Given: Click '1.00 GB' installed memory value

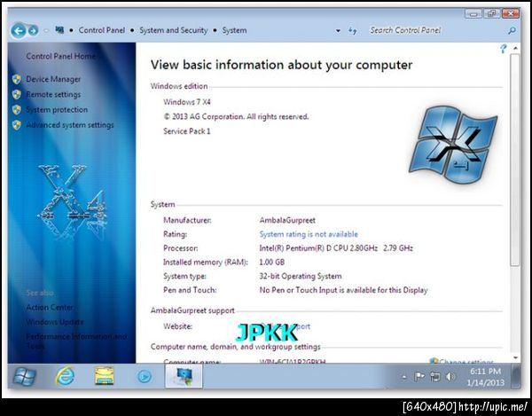Looking at the screenshot, I should click(x=272, y=262).
